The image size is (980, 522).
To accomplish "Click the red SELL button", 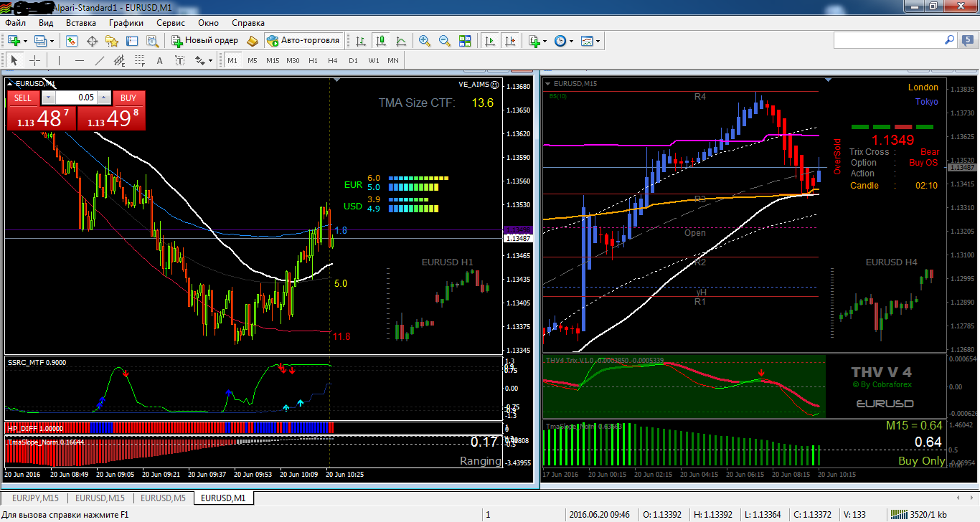I will (23, 98).
